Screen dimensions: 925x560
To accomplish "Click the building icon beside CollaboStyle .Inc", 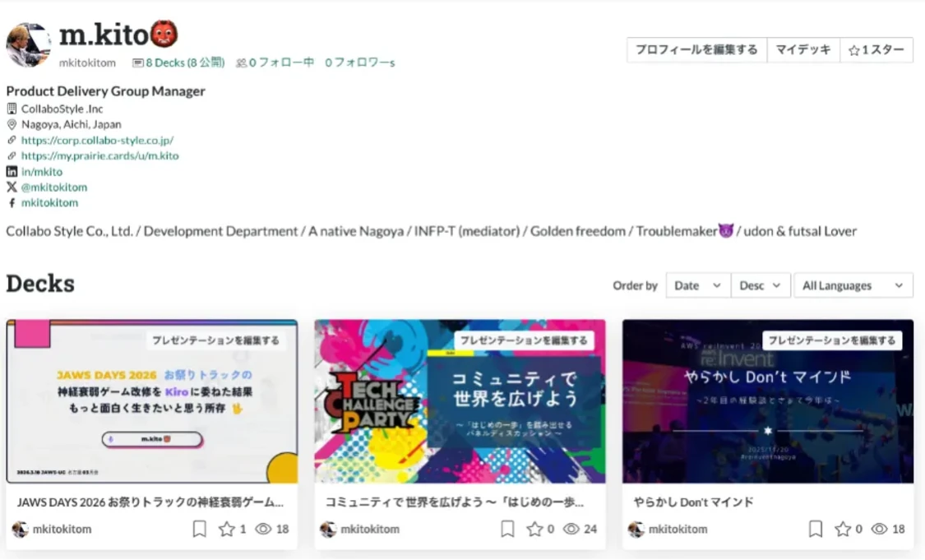I will pyautogui.click(x=12, y=109).
